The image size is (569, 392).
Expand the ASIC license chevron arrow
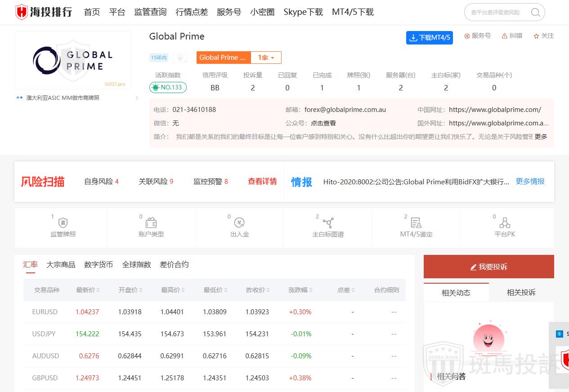[137, 98]
